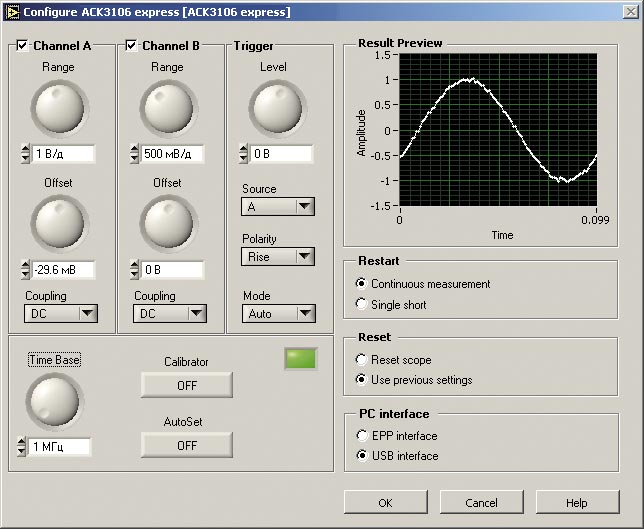This screenshot has height=529, width=644.
Task: Expand the Trigger Polarity dropdown
Action: point(278,257)
